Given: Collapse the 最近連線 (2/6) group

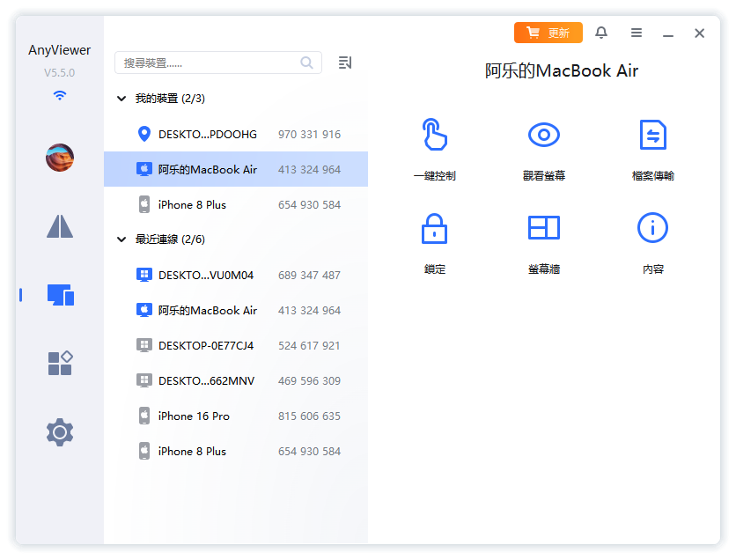Looking at the screenshot, I should (121, 239).
